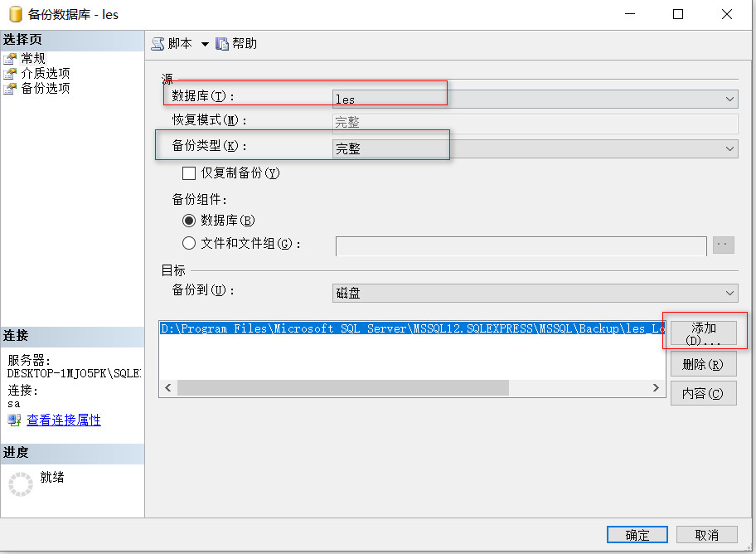Maximize the backup database window

pos(678,14)
